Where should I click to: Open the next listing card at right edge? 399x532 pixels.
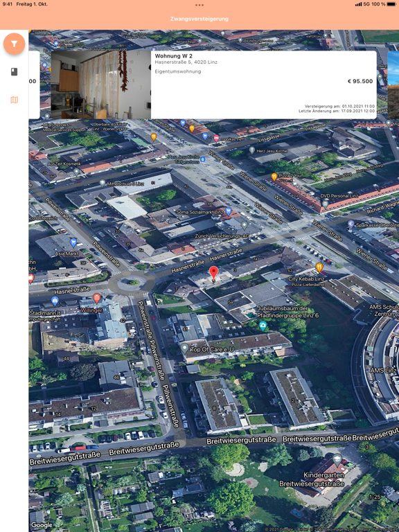(x=393, y=85)
